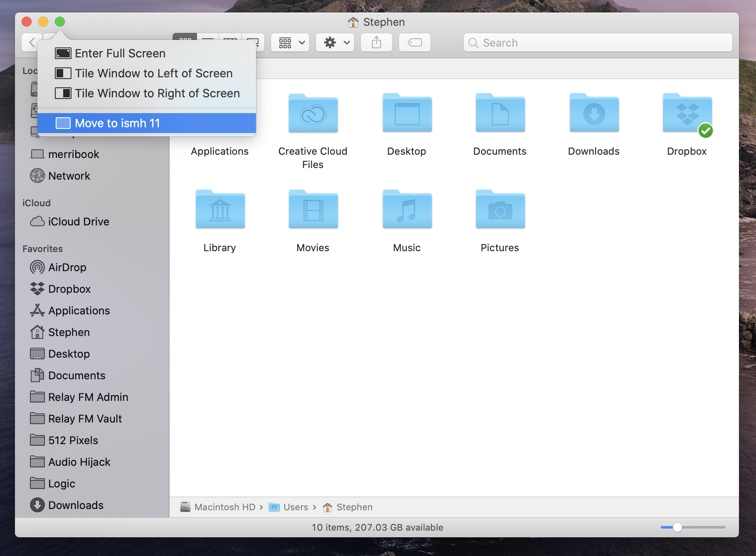The height and width of the screenshot is (556, 756).
Task: Open the Share toolbar button
Action: point(376,42)
